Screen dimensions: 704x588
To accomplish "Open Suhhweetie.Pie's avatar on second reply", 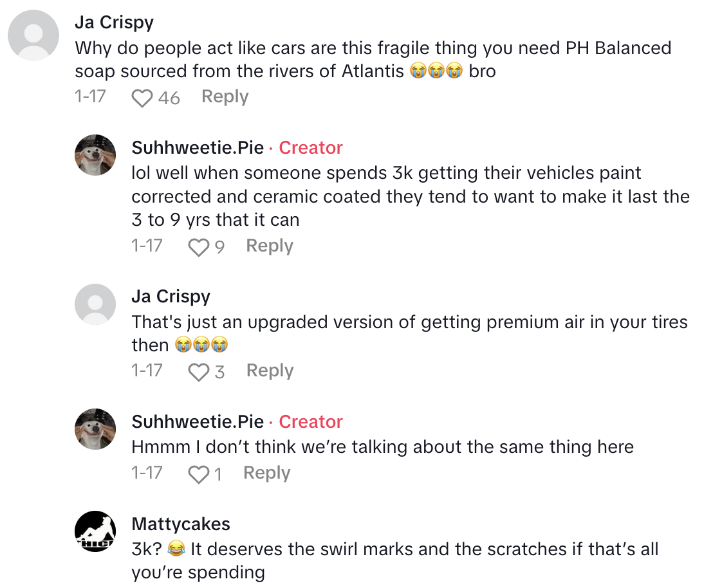I will click(96, 429).
